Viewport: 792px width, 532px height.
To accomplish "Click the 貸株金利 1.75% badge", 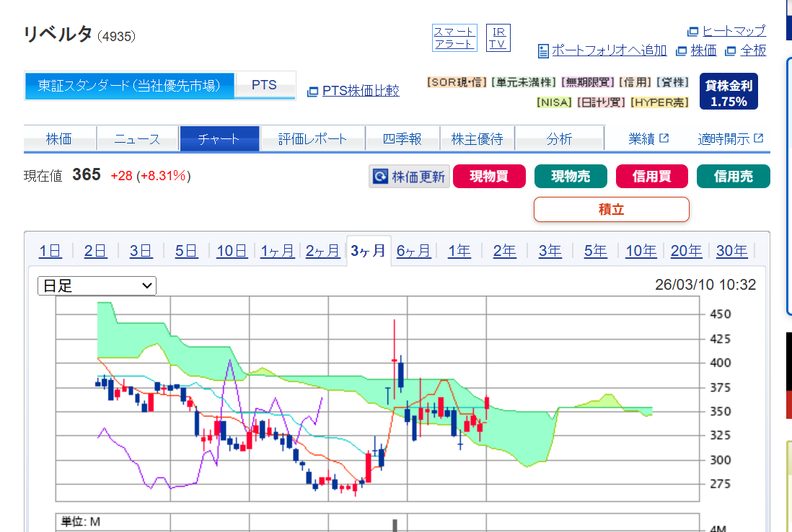I will 729,93.
